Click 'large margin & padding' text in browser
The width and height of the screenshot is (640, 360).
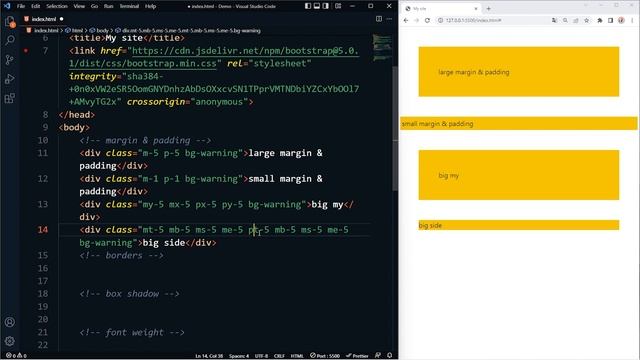pos(473,72)
